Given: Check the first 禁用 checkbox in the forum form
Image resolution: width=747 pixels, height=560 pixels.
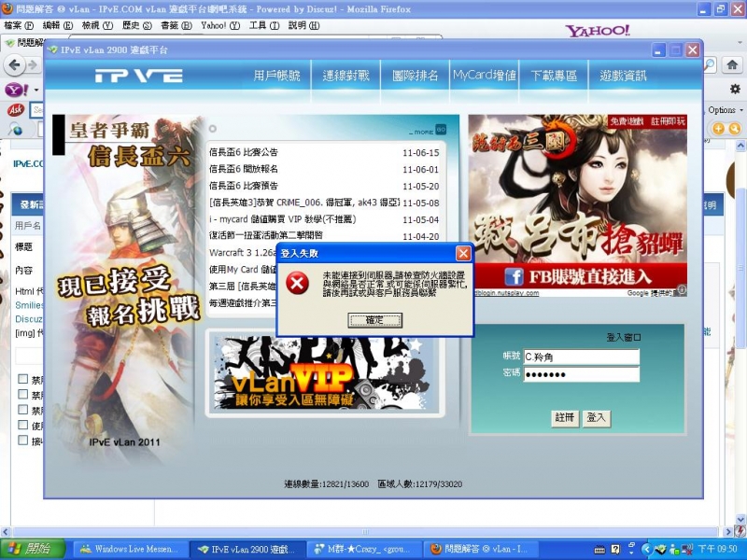Looking at the screenshot, I should (23, 378).
